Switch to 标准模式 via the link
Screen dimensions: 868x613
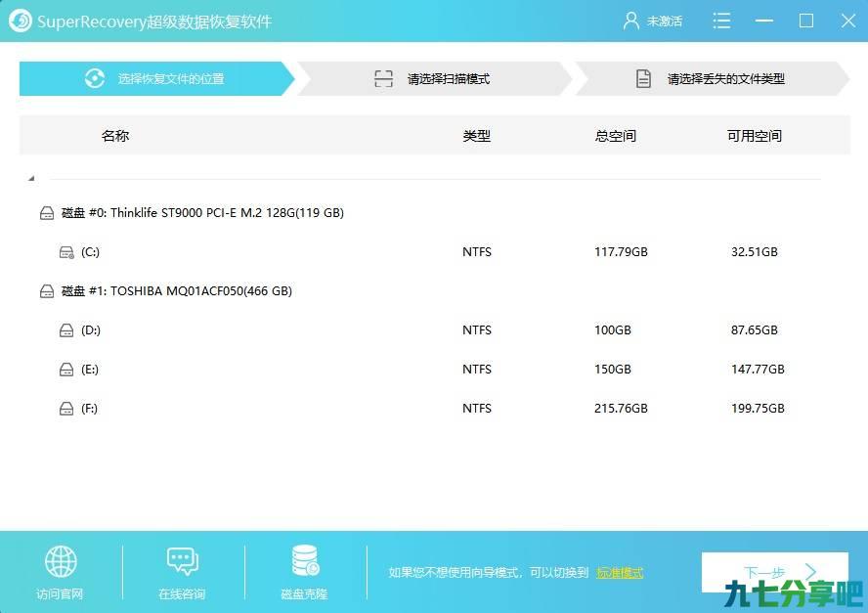[x=620, y=573]
